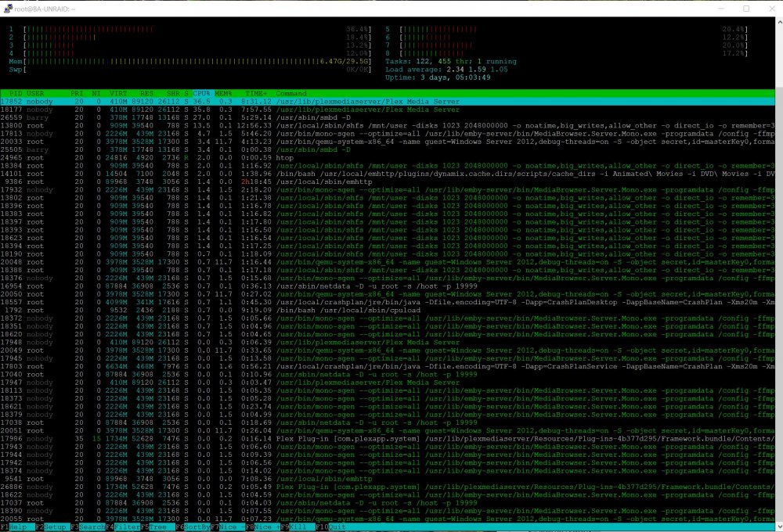Select the last qemu row PID 20055

tap(388, 519)
